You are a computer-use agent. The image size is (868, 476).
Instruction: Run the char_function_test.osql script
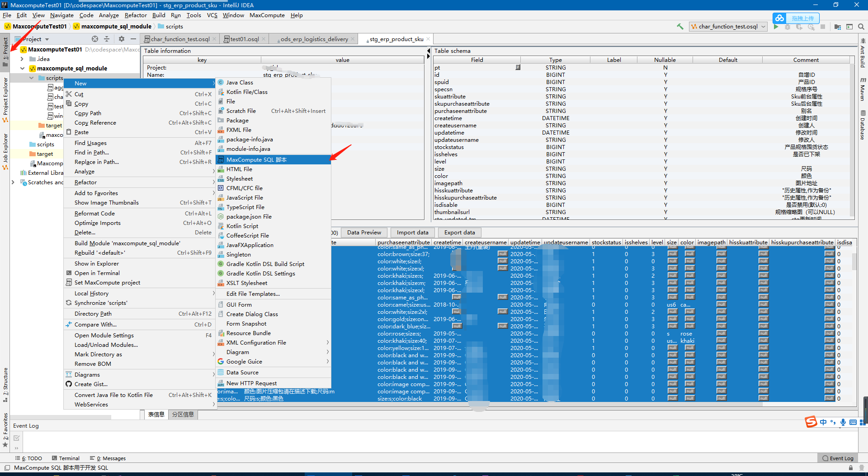(x=776, y=27)
